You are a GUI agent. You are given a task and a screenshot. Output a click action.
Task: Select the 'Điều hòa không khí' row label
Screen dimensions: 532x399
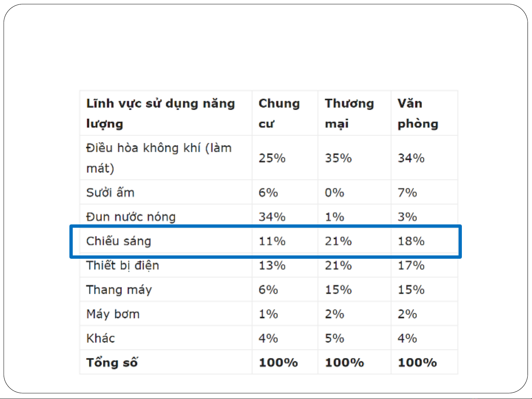(159, 158)
